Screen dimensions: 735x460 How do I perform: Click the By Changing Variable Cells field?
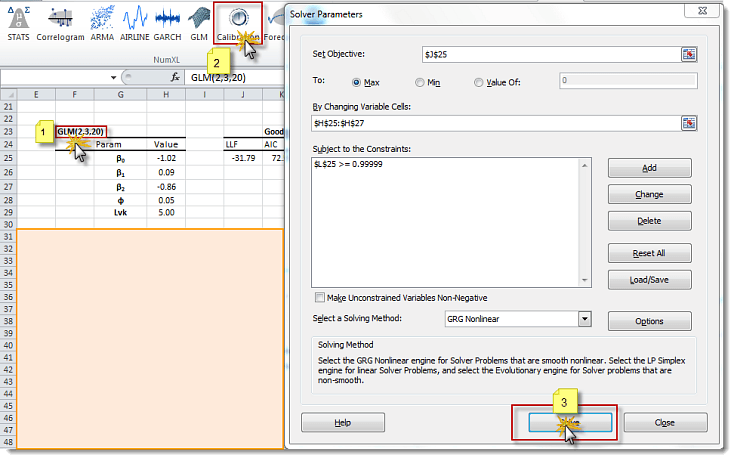point(496,123)
